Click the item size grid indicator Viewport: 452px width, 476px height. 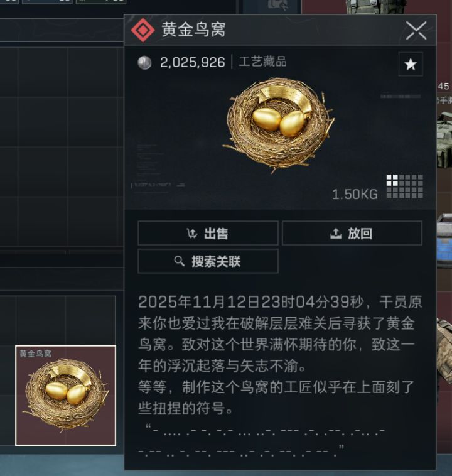click(x=405, y=187)
